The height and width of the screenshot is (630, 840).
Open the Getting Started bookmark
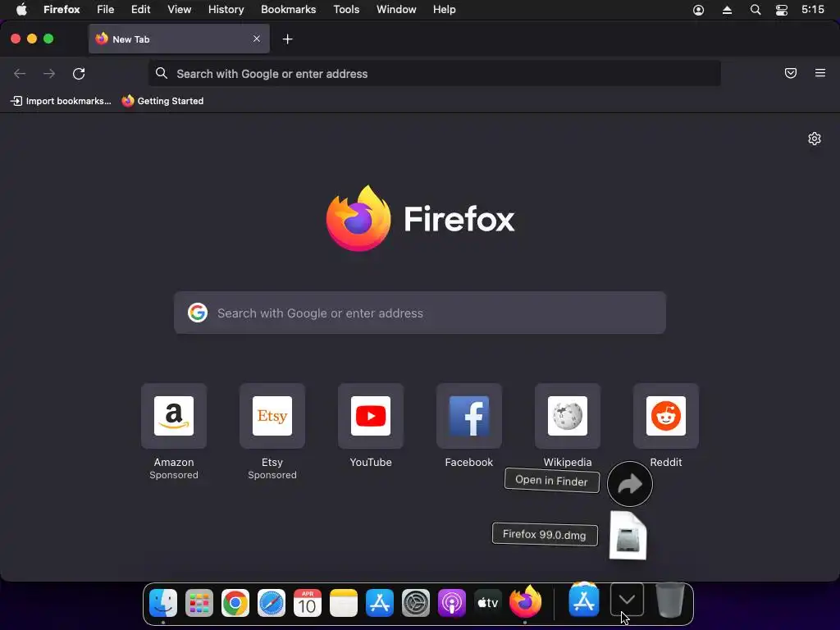(x=163, y=101)
